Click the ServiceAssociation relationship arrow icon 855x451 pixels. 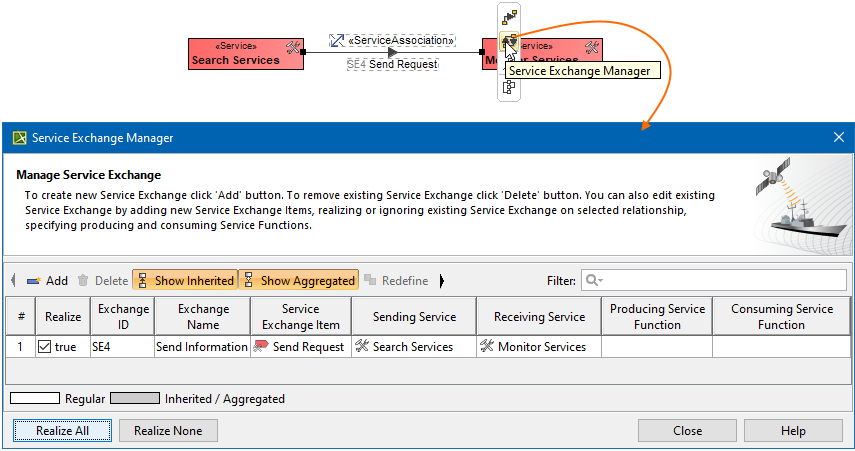(x=337, y=41)
